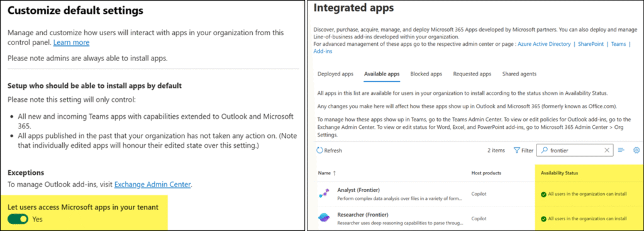Screen dimensions: 644x231
Task: Click the Availability Status column header
Action: click(559, 173)
